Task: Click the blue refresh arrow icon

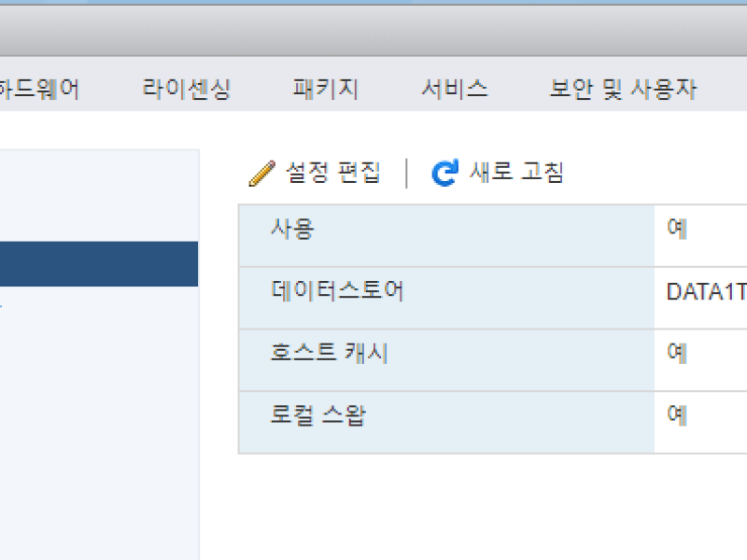Action: (445, 173)
